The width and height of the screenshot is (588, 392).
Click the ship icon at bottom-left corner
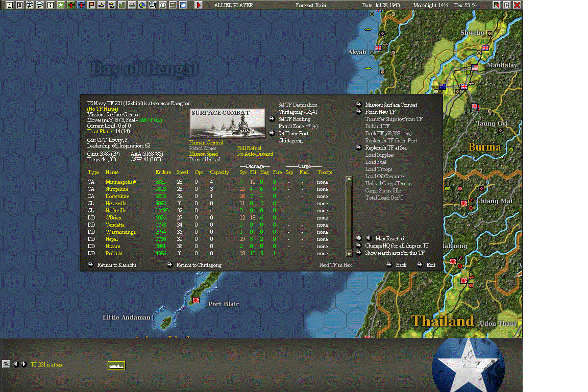[6, 363]
